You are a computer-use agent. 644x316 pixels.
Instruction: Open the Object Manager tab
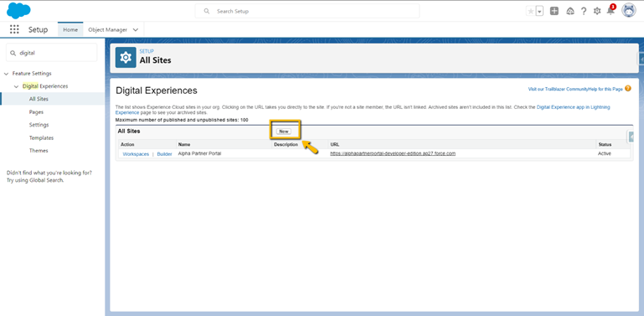coord(107,29)
